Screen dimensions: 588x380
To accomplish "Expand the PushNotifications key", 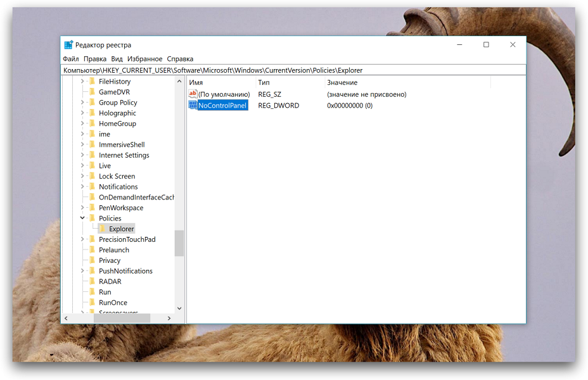I will pyautogui.click(x=82, y=270).
